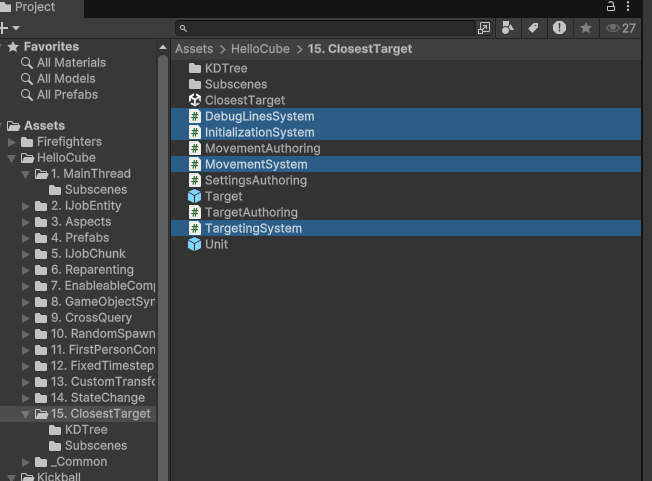This screenshot has width=652, height=481.
Task: Open Search by Import Log Type icon
Action: point(559,28)
